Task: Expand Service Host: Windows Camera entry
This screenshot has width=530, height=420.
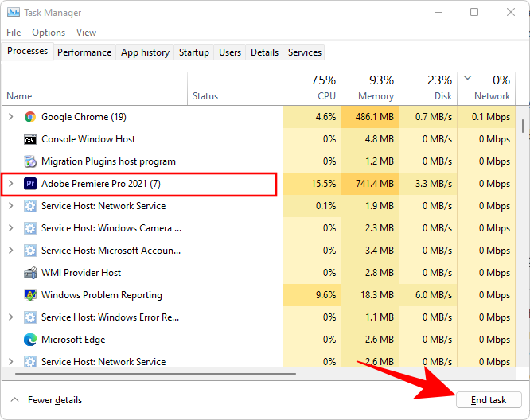Action: (x=10, y=228)
